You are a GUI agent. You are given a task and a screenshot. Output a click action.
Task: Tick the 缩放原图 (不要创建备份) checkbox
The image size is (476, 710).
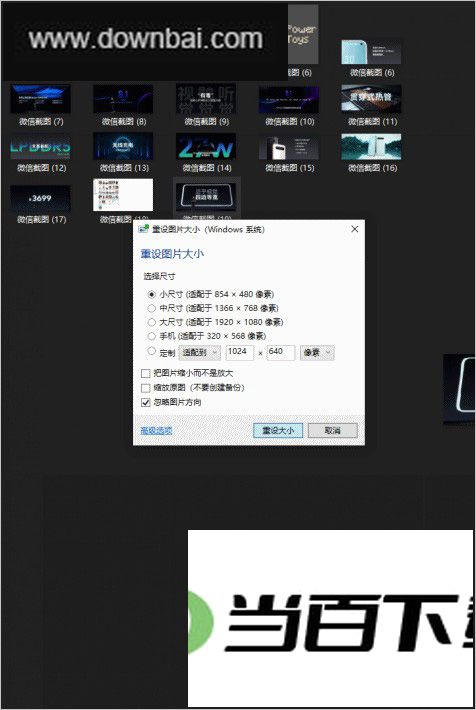[146, 388]
